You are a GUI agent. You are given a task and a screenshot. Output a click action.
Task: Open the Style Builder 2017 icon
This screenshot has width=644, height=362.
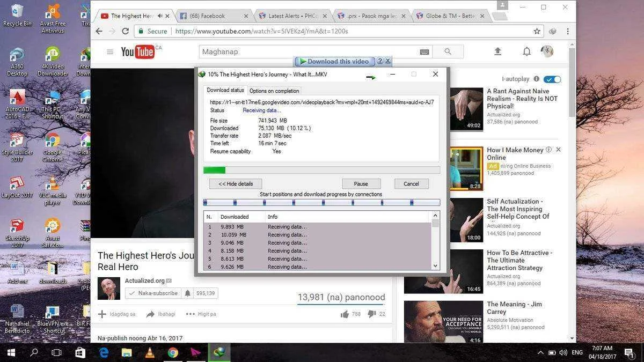[x=17, y=147]
